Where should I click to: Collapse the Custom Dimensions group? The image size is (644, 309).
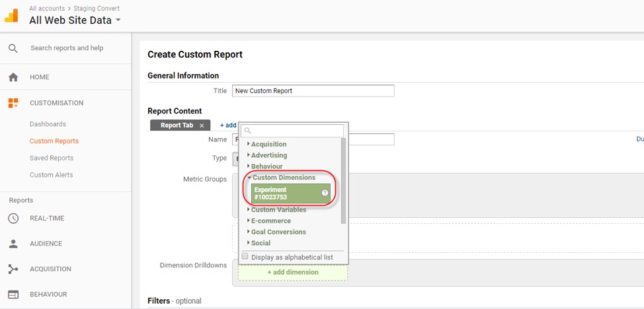pos(283,178)
